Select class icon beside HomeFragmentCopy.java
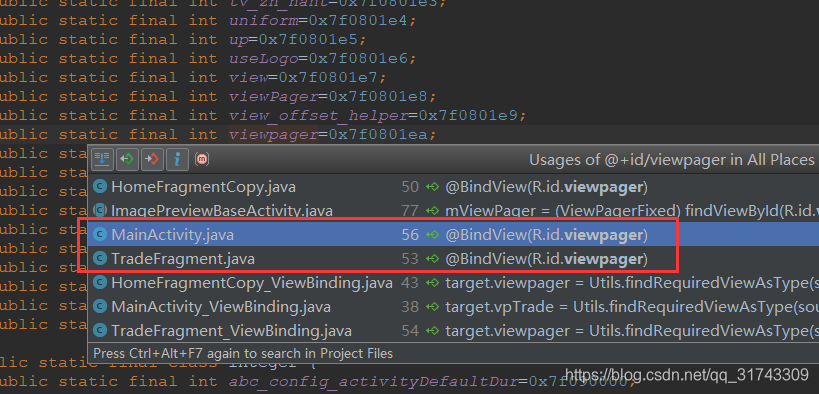This screenshot has height=394, width=819. coord(100,187)
